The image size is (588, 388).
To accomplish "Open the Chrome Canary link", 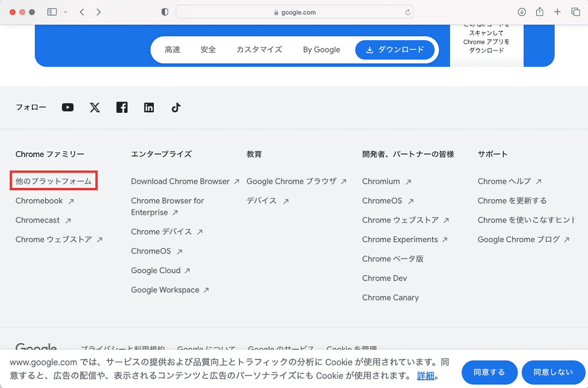I will [391, 297].
